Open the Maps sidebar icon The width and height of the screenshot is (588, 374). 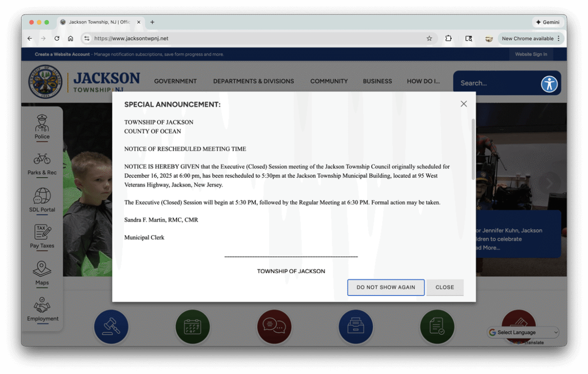pos(42,269)
